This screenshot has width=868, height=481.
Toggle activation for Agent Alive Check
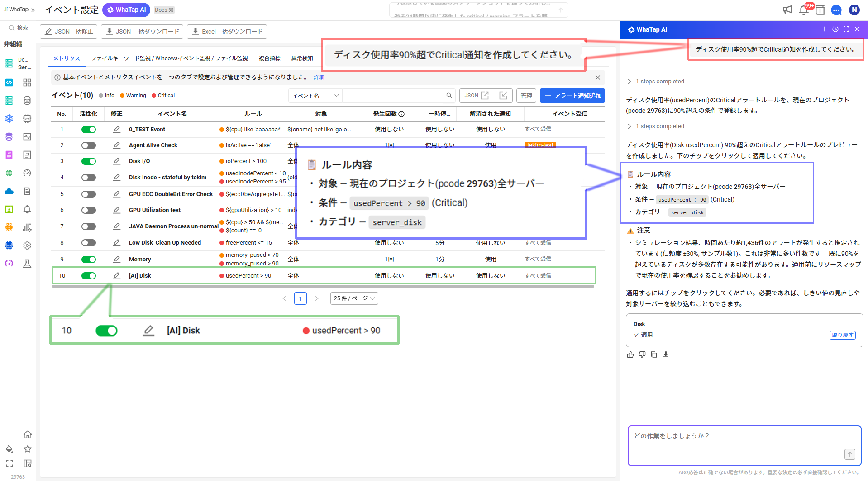click(89, 145)
